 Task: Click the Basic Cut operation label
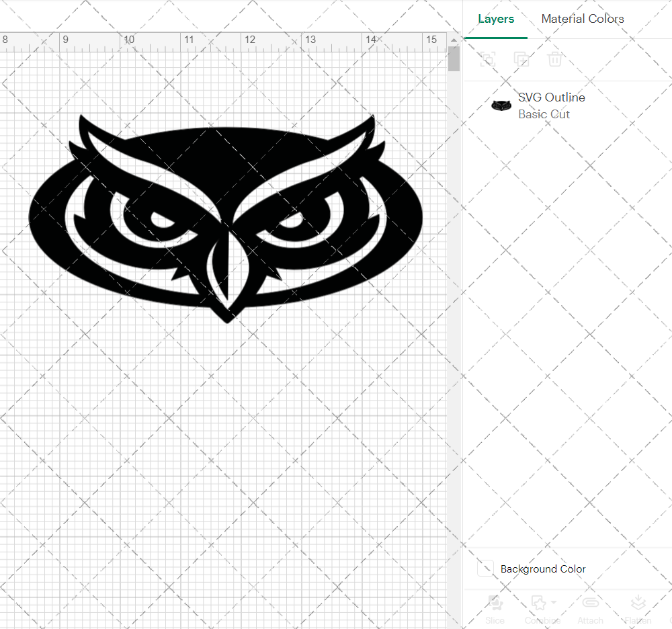[x=544, y=114]
